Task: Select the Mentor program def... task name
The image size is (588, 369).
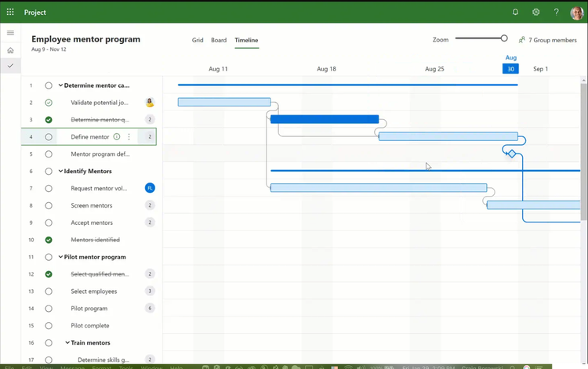Action: click(x=100, y=154)
